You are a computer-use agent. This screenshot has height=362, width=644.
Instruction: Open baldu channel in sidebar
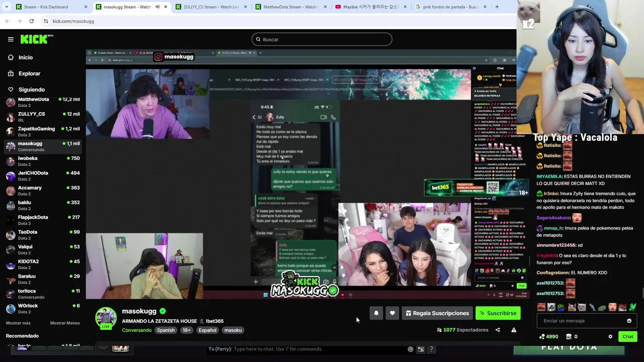[43, 205]
